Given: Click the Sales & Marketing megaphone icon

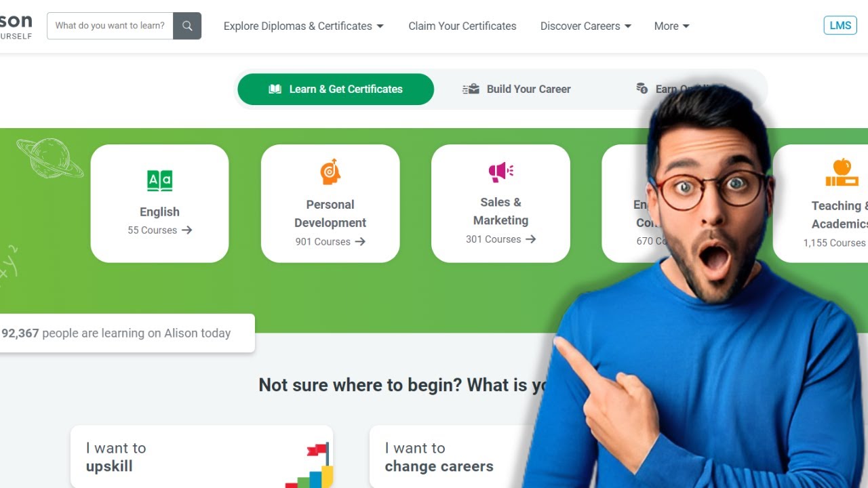Looking at the screenshot, I should (501, 171).
